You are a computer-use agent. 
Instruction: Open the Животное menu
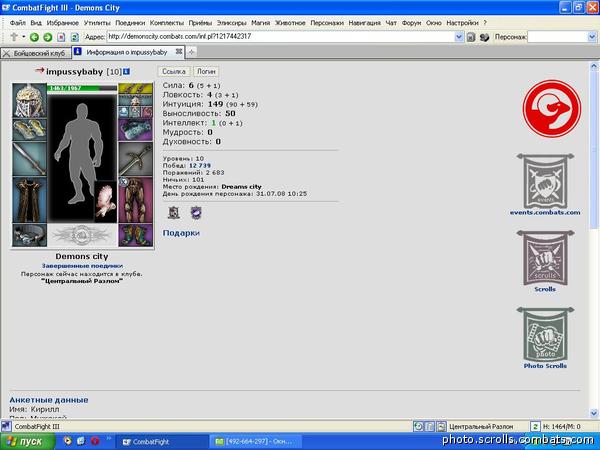pyautogui.click(x=290, y=23)
